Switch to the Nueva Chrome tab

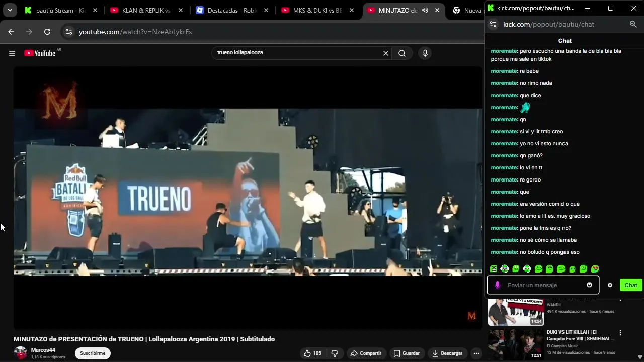click(467, 10)
